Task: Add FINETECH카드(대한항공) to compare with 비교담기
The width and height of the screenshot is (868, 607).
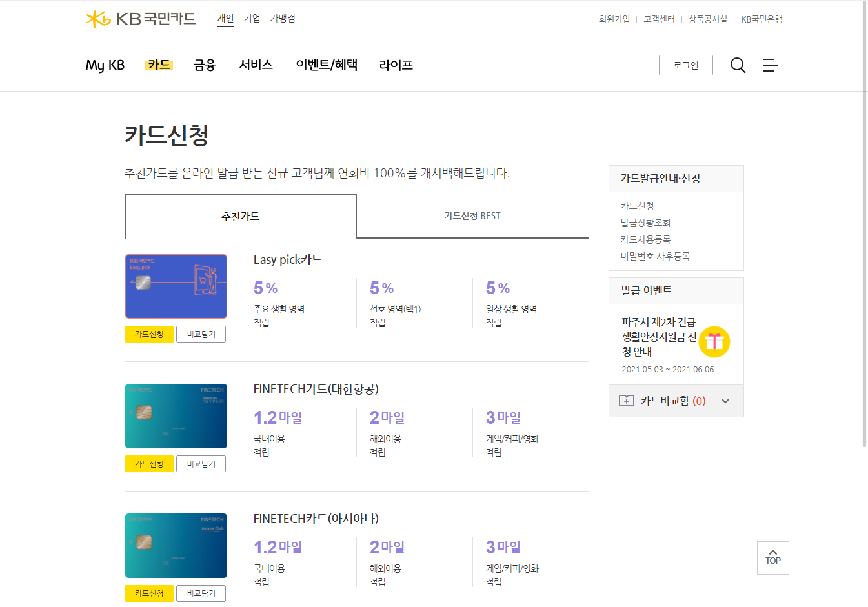Action: tap(201, 464)
